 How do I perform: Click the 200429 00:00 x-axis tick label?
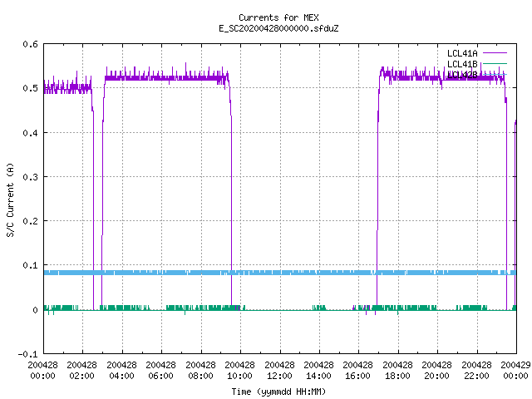click(515, 371)
